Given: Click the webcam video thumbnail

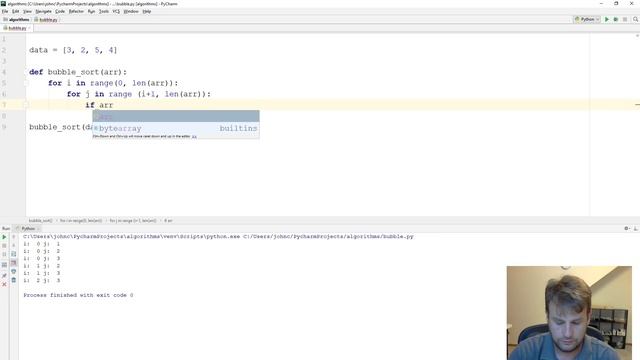Looking at the screenshot, I should coord(569,313).
